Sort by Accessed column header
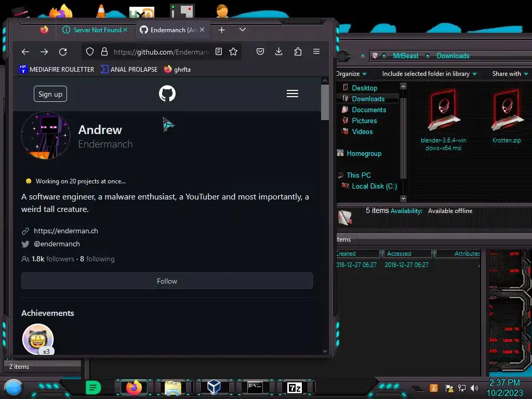 406,254
